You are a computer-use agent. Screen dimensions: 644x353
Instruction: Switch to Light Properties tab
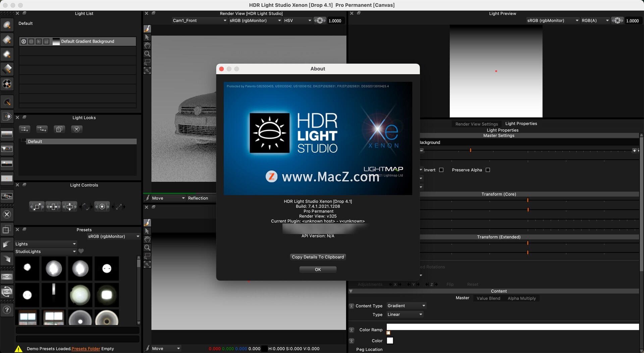521,123
